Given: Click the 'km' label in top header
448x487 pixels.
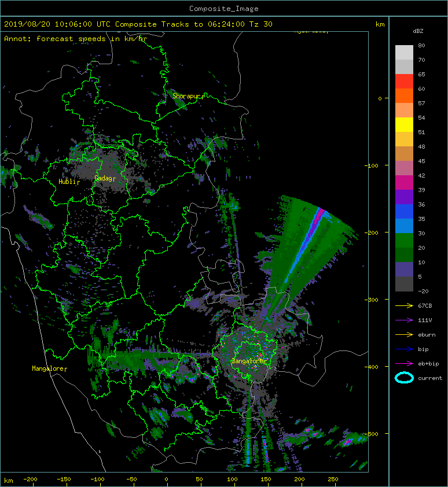Looking at the screenshot, I should [x=380, y=24].
